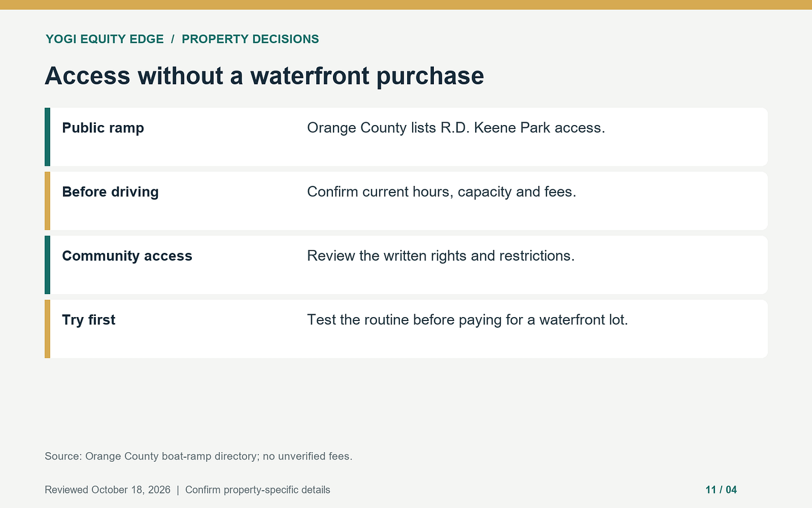Click the slide title 'Access without a waterfront purchase'

pos(264,76)
